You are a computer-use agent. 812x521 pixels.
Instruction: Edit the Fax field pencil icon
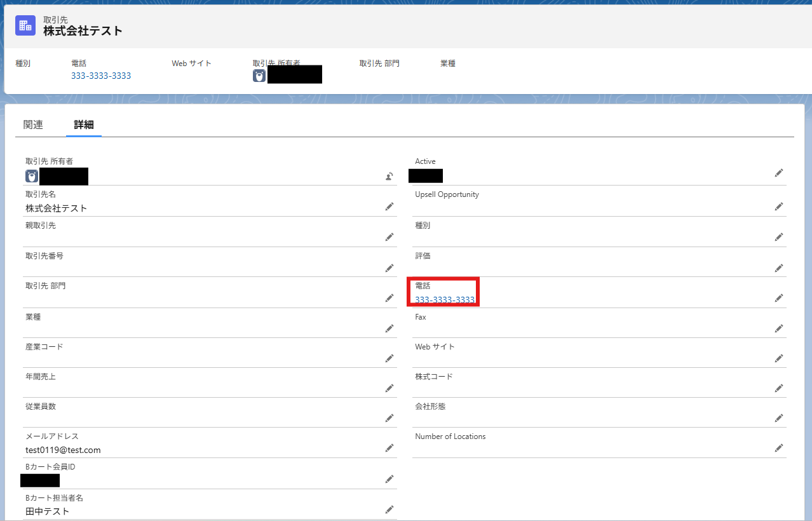point(779,328)
